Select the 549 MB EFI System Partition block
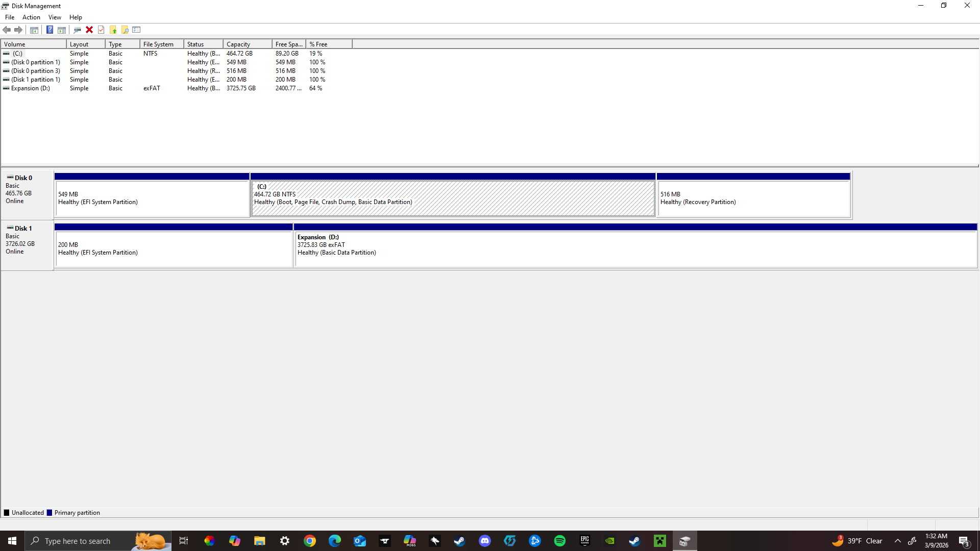The width and height of the screenshot is (980, 551). coord(152,195)
